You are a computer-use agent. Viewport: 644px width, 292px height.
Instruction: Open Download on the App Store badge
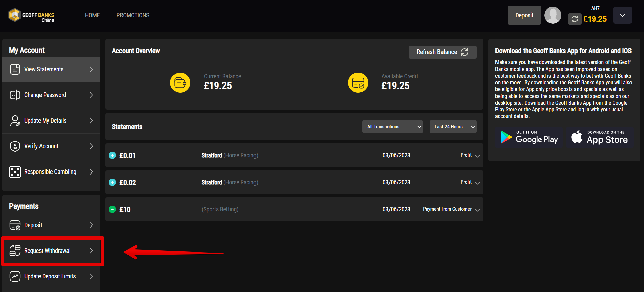pos(600,137)
